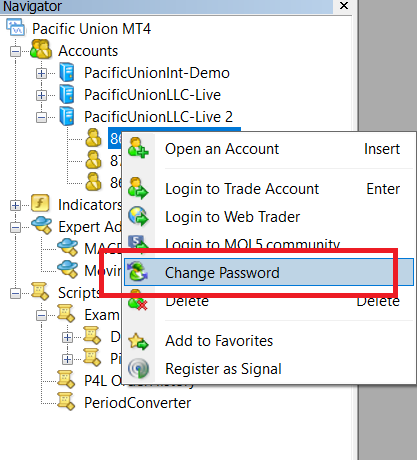The height and width of the screenshot is (460, 417).
Task: Click the Pacific Union MT4 root icon
Action: click(x=15, y=27)
